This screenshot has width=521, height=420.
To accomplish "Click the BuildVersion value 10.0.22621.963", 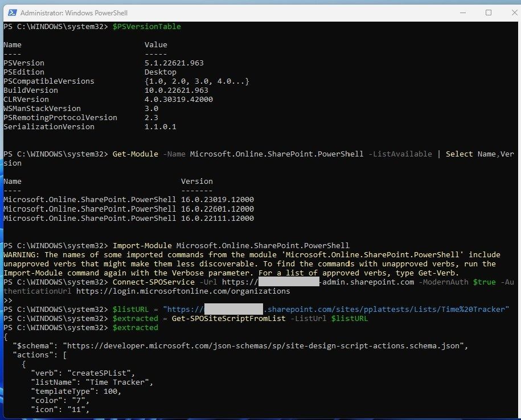I will tap(176, 90).
